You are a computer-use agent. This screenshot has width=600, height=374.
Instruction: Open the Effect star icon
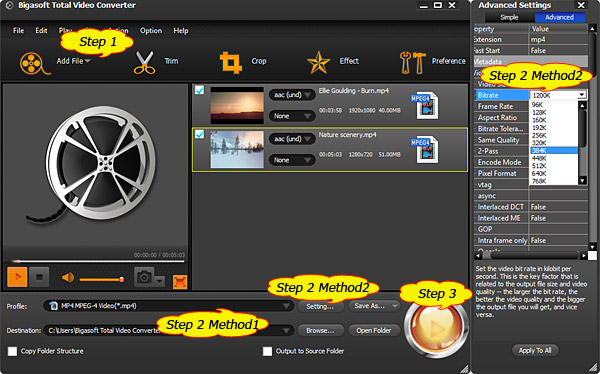(319, 63)
